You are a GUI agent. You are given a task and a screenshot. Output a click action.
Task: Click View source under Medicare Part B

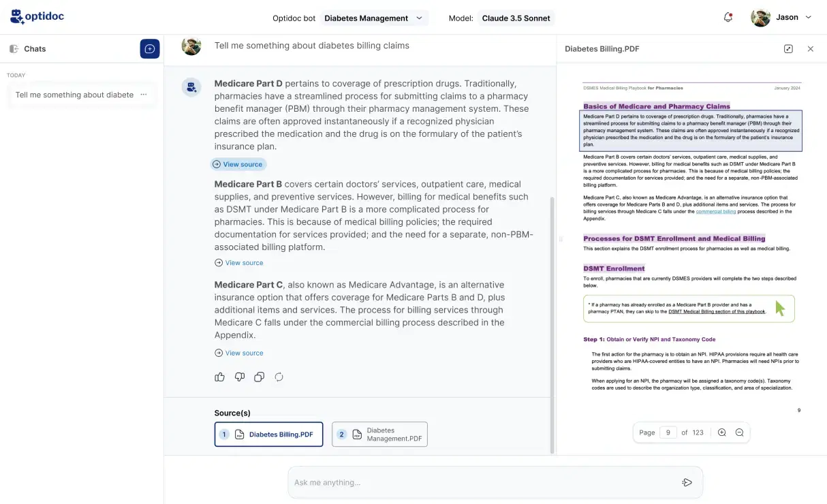coord(238,263)
